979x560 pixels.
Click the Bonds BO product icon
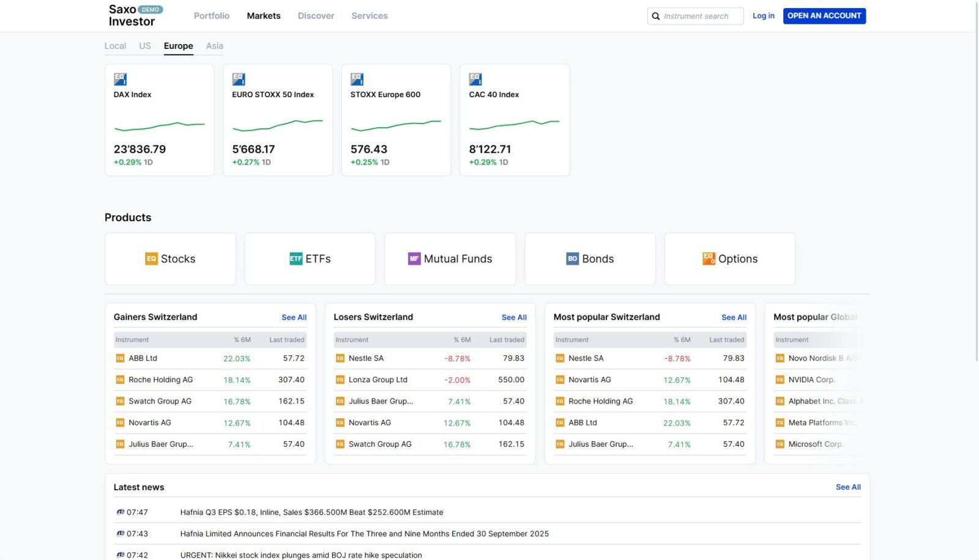pos(572,259)
